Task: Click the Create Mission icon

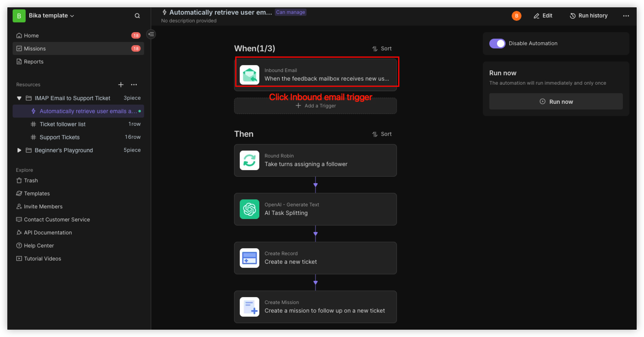Action: pos(250,307)
